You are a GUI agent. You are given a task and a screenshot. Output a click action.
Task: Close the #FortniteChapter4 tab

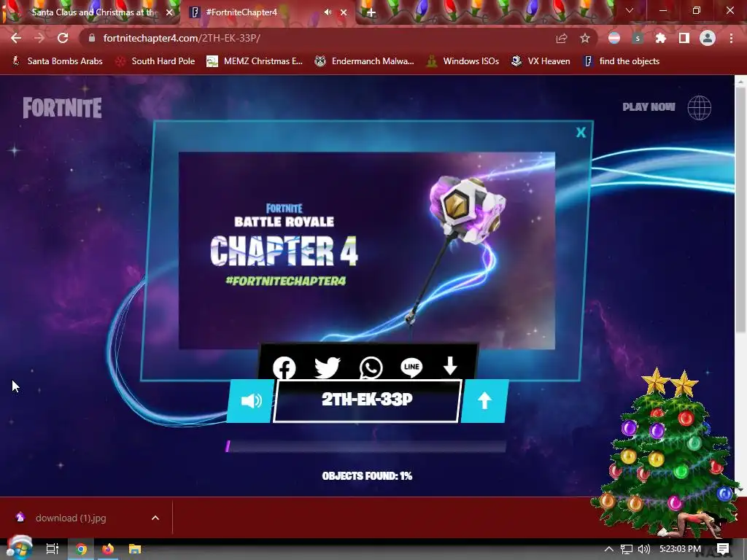click(344, 12)
